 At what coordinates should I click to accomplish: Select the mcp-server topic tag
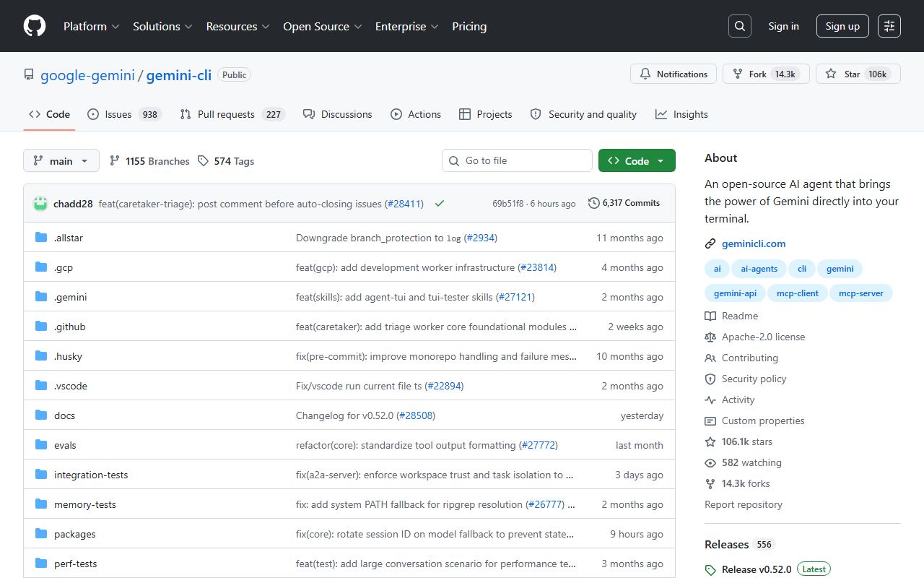point(860,293)
